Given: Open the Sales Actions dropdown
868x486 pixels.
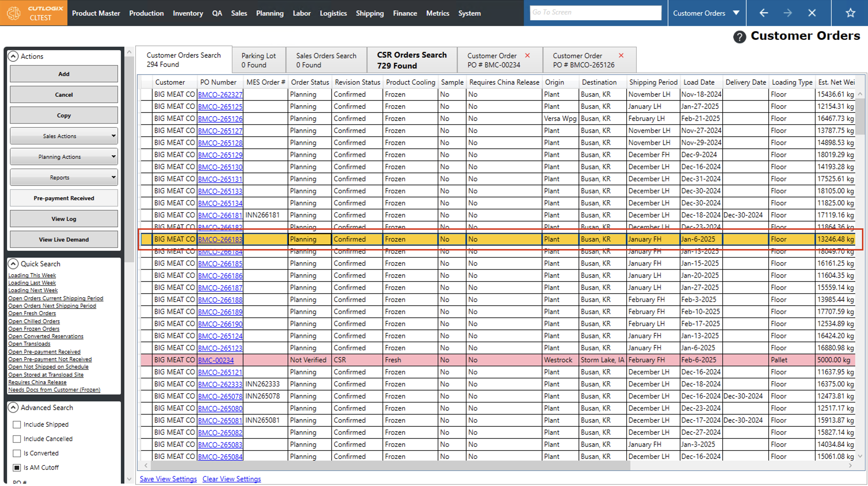Looking at the screenshot, I should (64, 136).
